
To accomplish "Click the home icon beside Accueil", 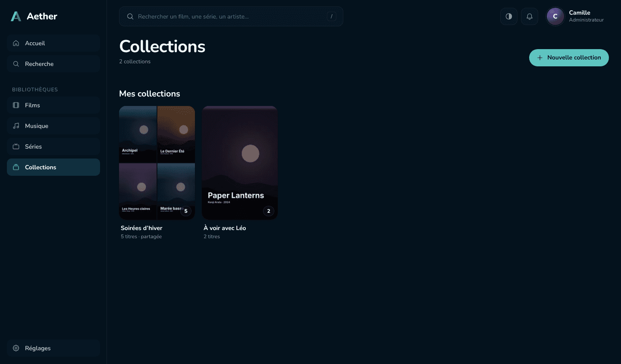I will (x=16, y=43).
